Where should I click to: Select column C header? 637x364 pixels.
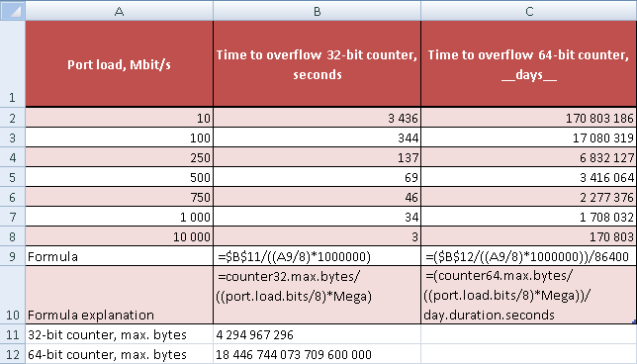point(529,11)
